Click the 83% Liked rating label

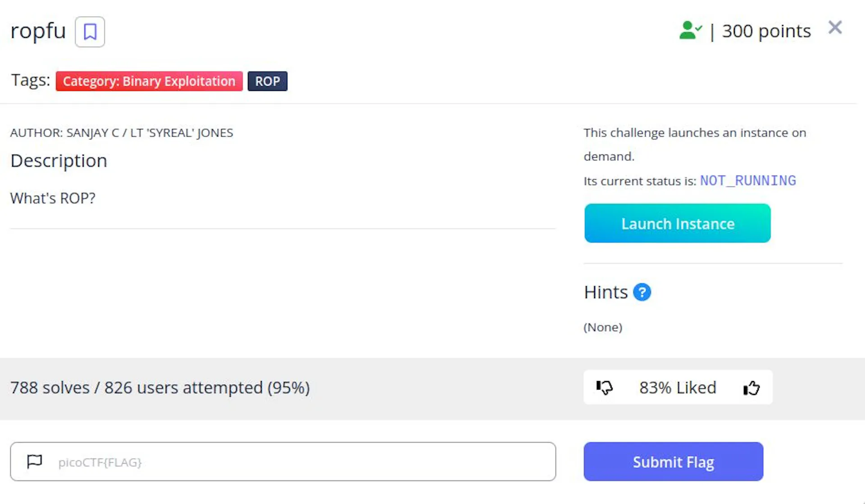(x=678, y=387)
